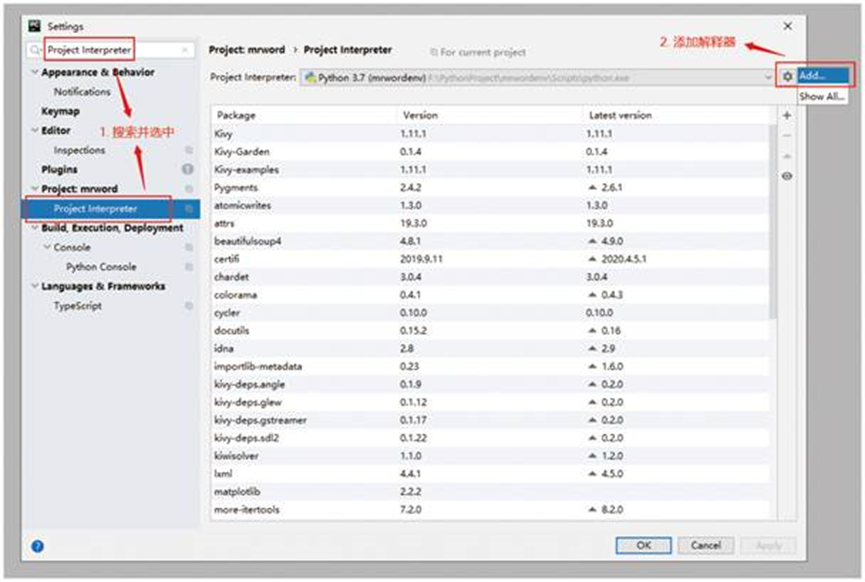
Task: Select Inspections under Editor
Action: coord(79,150)
